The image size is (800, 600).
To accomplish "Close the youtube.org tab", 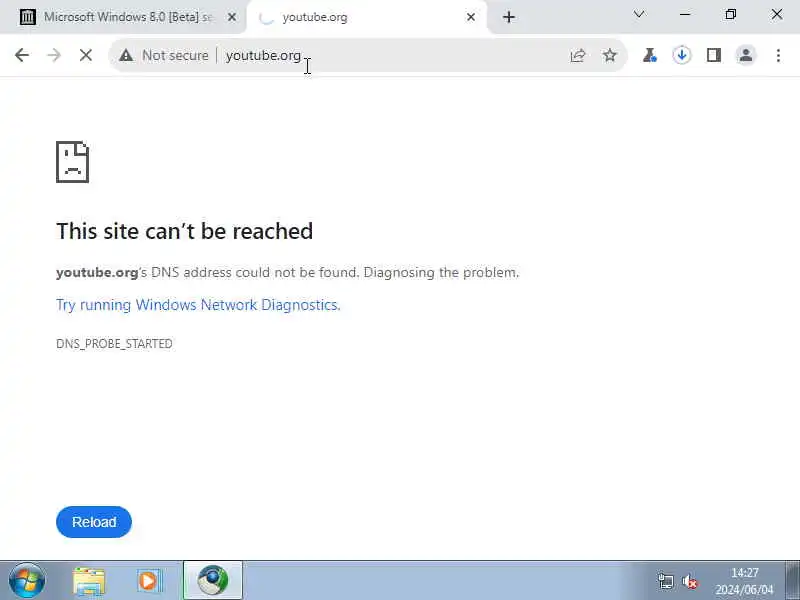I will [471, 17].
